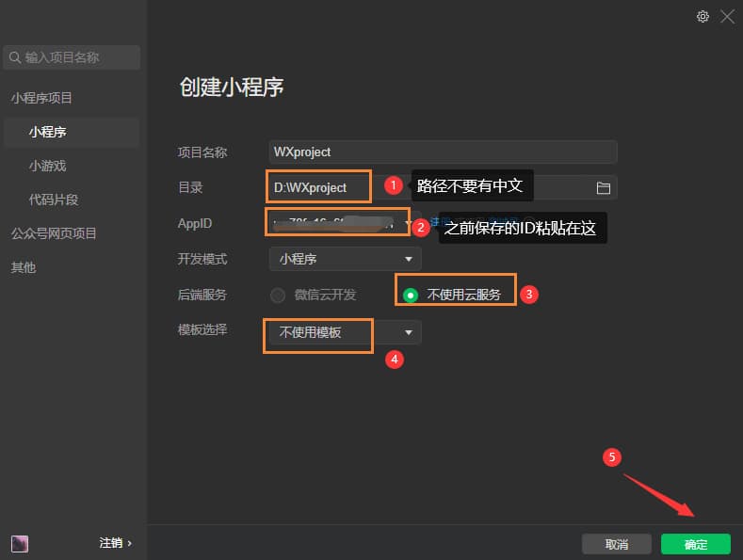Click the folder browse icon for 目录
This screenshot has width=743, height=560.
(604, 187)
